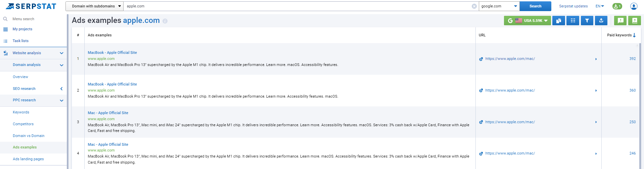The image size is (644, 169).
Task: Open the help book button
Action: [635, 21]
